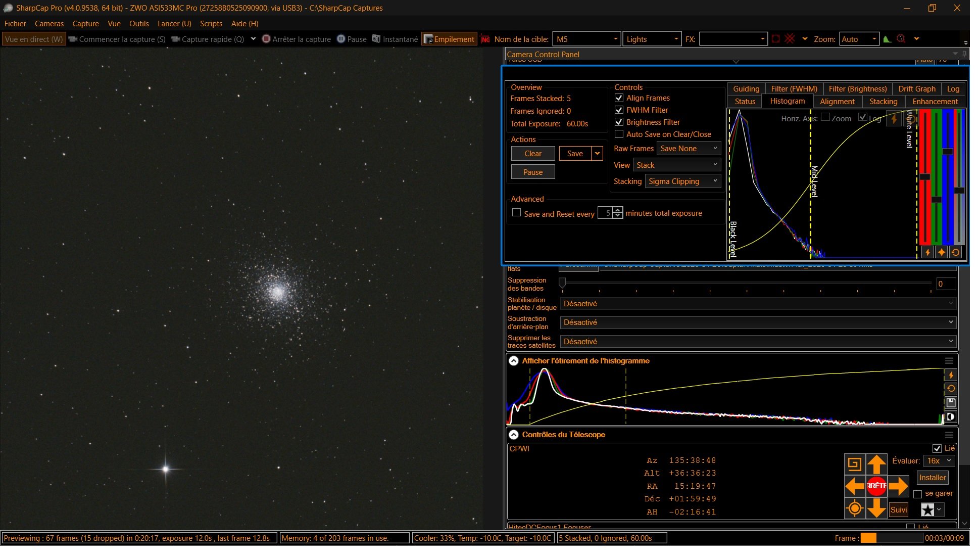Move telescope left with the left arrow

click(854, 486)
